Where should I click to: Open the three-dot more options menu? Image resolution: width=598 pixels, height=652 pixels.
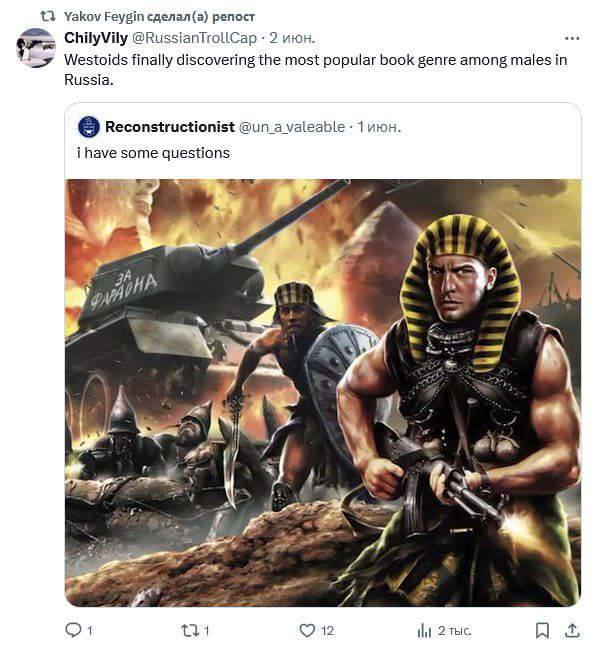point(572,38)
